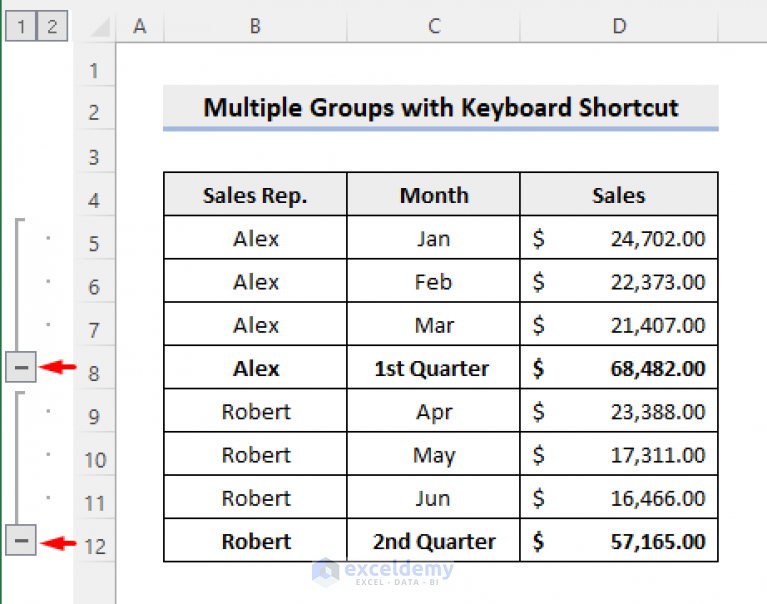Select the 2nd Quarter cell
The image size is (767, 604).
(433, 541)
